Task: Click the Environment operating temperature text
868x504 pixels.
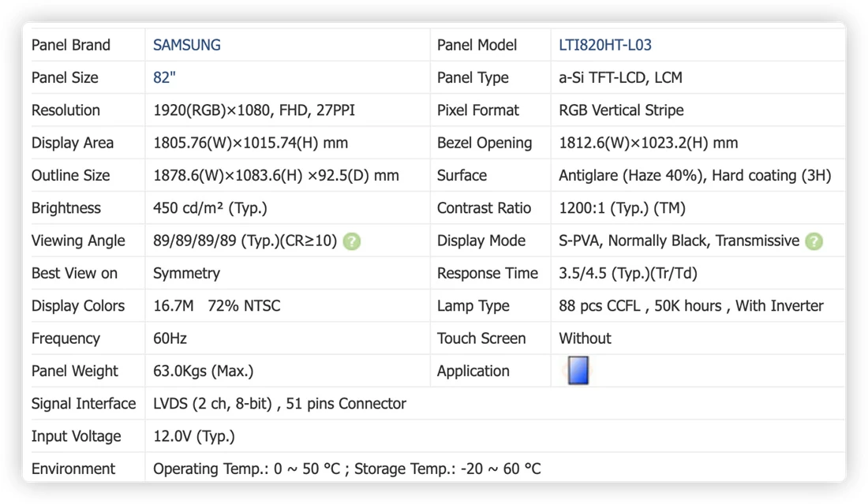Action: [246, 469]
